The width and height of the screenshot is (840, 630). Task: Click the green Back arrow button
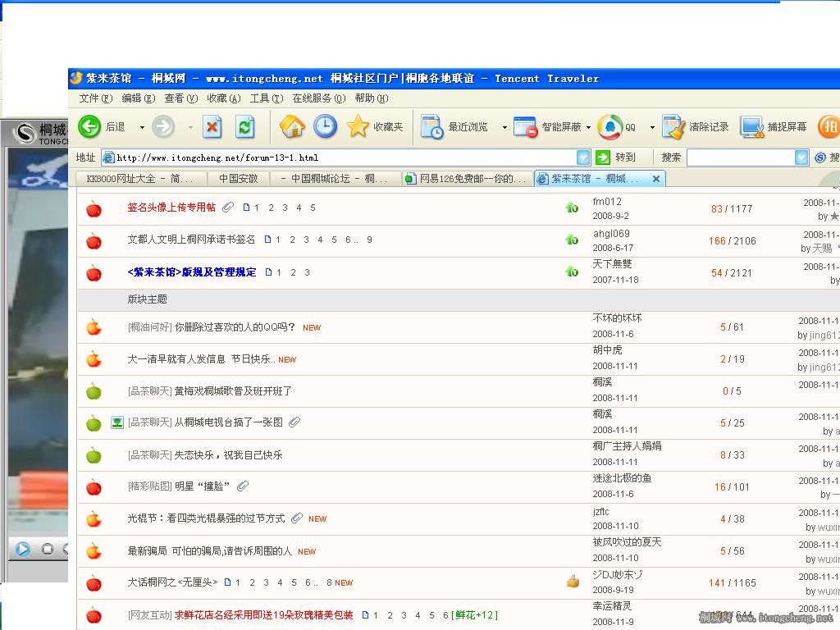tap(89, 126)
